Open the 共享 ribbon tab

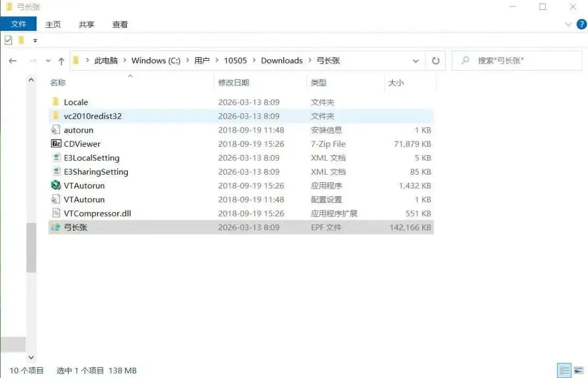point(86,24)
